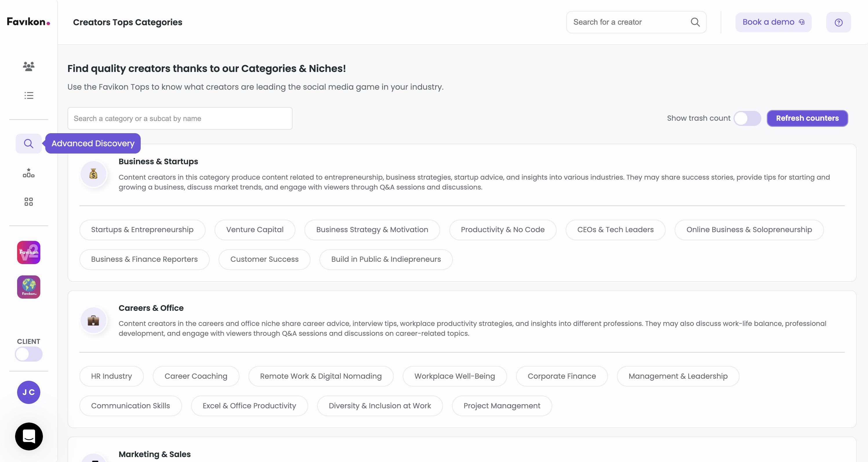
Task: Click the Refresh counters button
Action: 807,118
